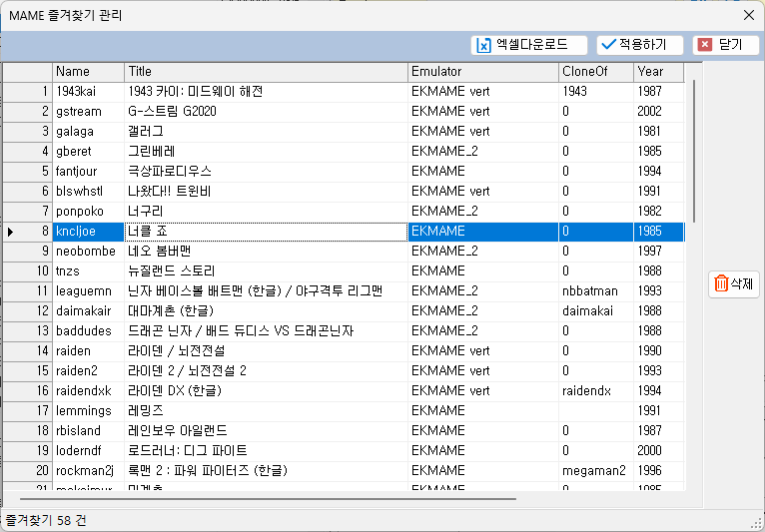
Task: Select the 'raidendxk' name cell
Action: click(88, 391)
